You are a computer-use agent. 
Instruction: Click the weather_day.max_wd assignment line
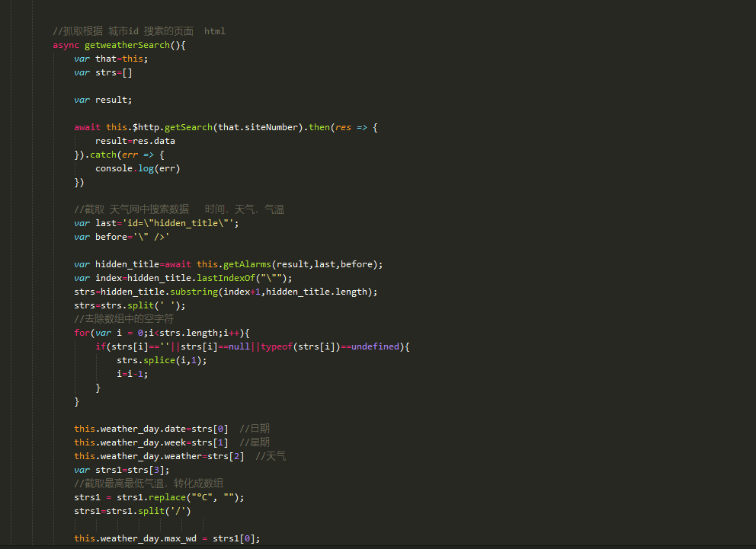[x=168, y=538]
